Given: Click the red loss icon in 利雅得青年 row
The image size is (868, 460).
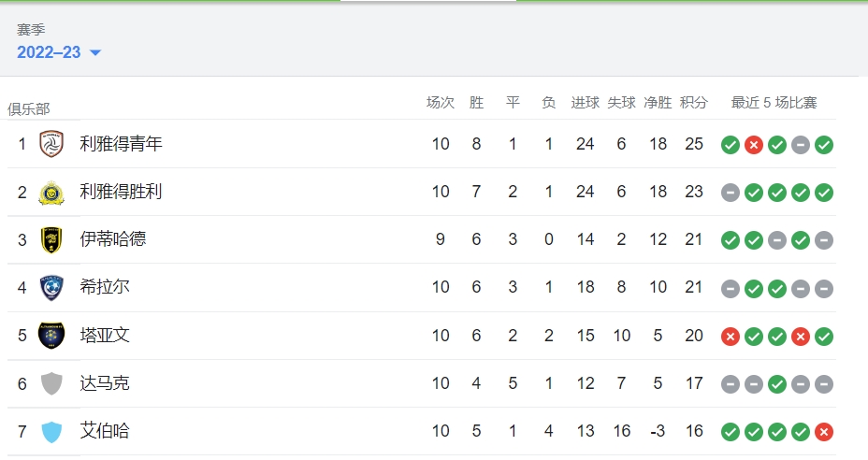Looking at the screenshot, I should coord(753,145).
